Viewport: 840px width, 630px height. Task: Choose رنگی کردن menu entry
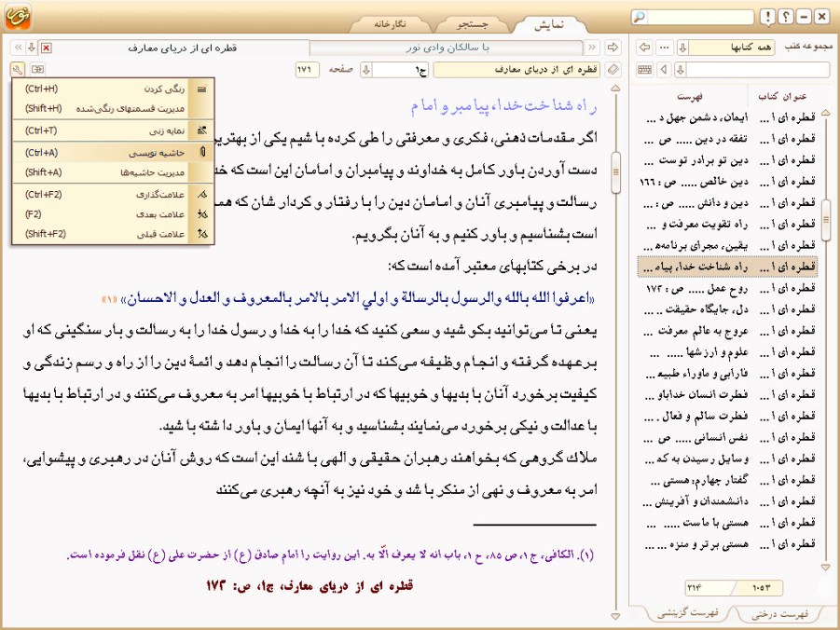tap(113, 89)
